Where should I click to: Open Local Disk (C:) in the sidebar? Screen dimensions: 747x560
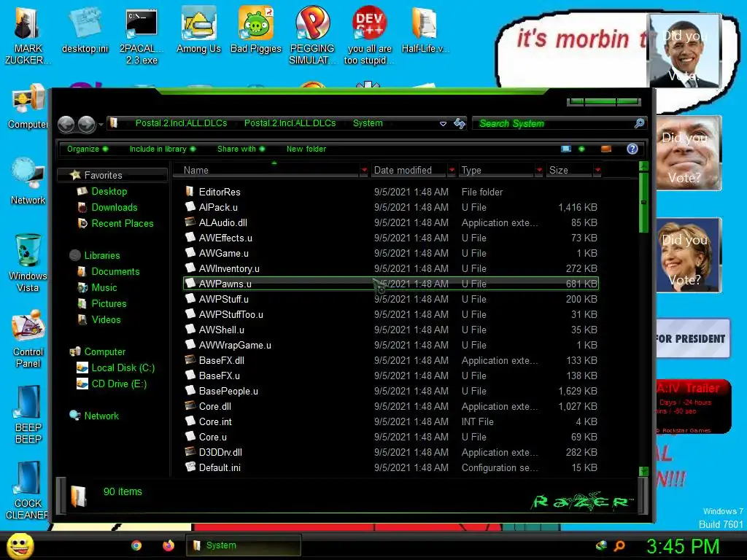[123, 368]
